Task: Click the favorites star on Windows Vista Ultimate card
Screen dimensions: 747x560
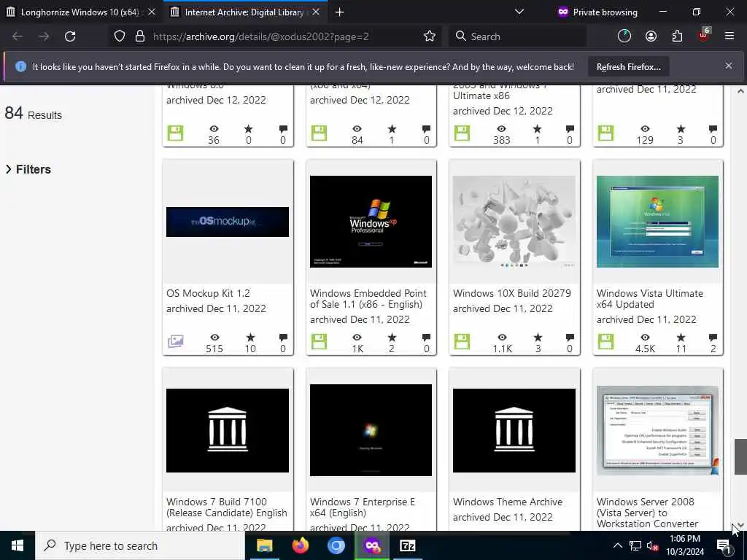Action: (x=681, y=337)
